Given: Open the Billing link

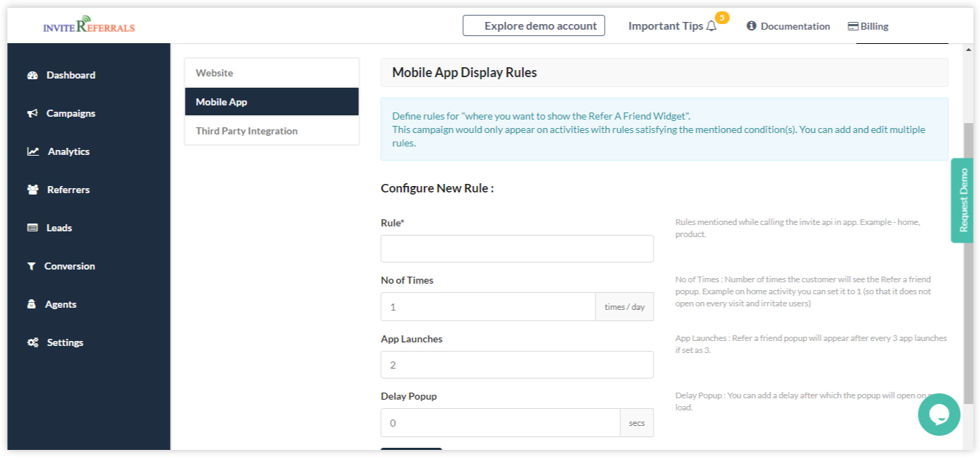Looking at the screenshot, I should coord(874,26).
